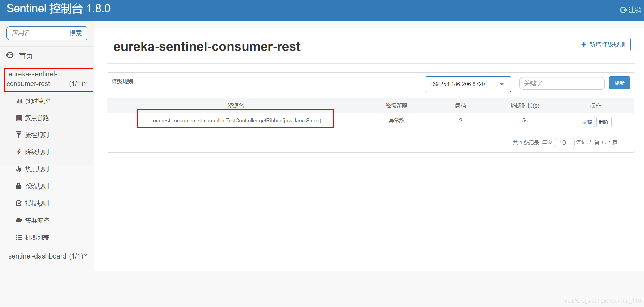Click the dashboard icon beside 首页
The image size is (644, 307).
(x=10, y=55)
